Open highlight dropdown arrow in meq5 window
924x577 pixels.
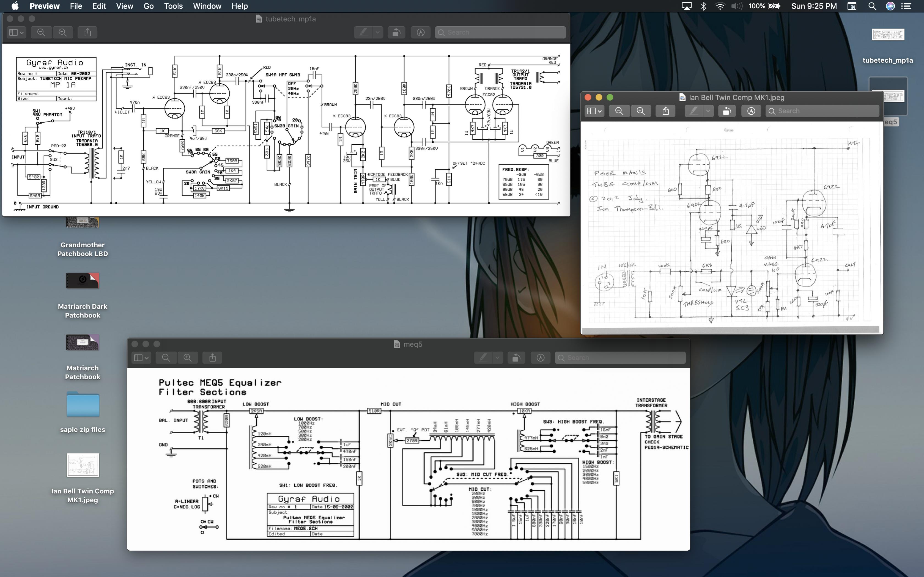pos(498,358)
